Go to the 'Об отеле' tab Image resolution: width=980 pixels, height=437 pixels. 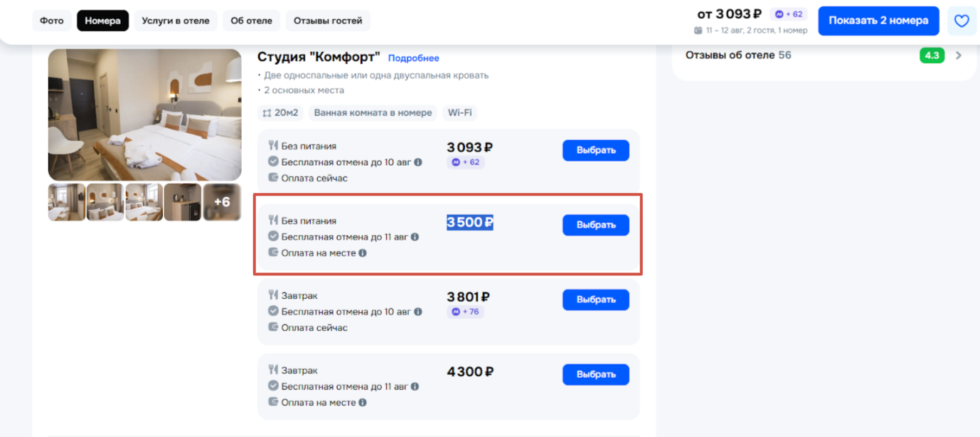[252, 21]
